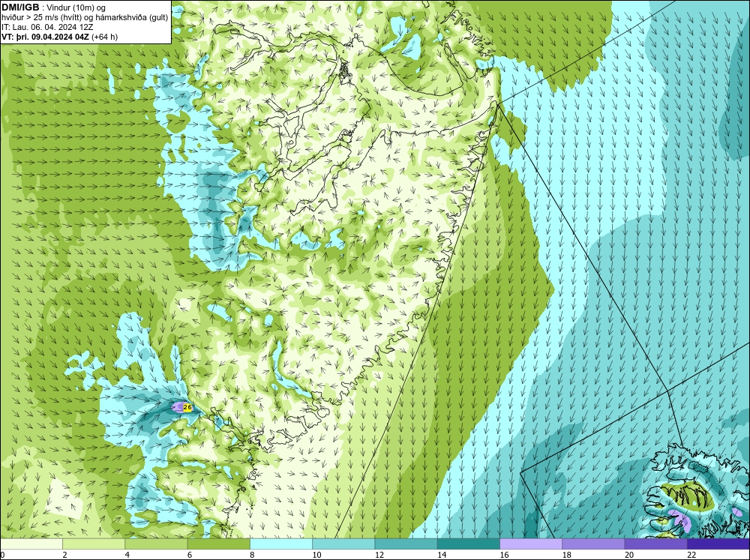Image resolution: width=750 pixels, height=560 pixels.
Task: Select the 4–6 m/s green legend swatch
Action: (x=157, y=544)
